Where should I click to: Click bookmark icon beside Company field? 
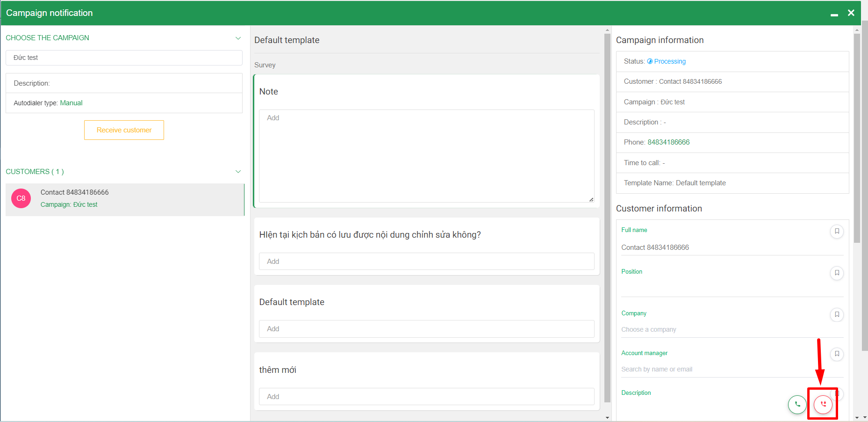pos(837,314)
